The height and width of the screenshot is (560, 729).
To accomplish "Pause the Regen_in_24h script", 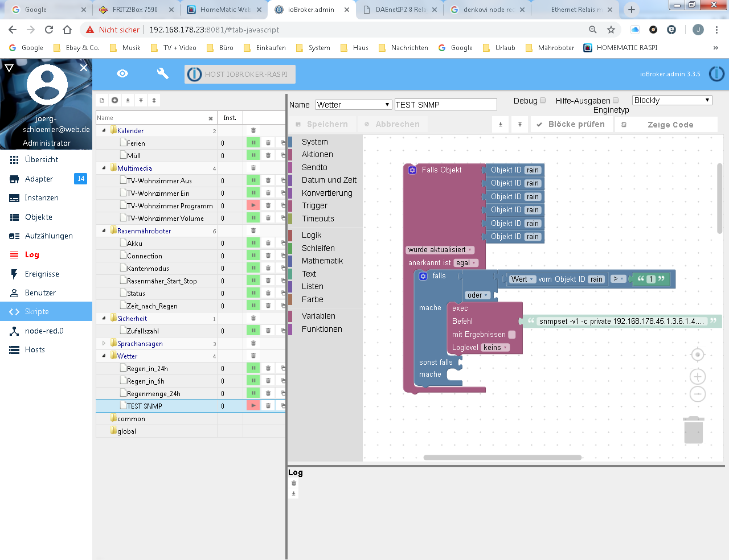I will click(253, 368).
